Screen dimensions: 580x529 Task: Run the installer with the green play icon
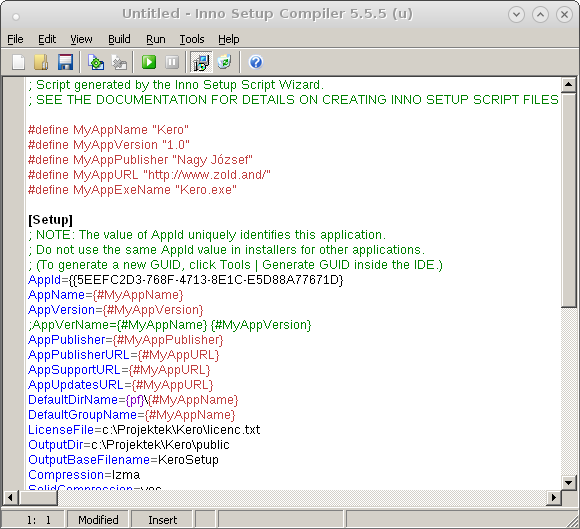[x=149, y=62]
